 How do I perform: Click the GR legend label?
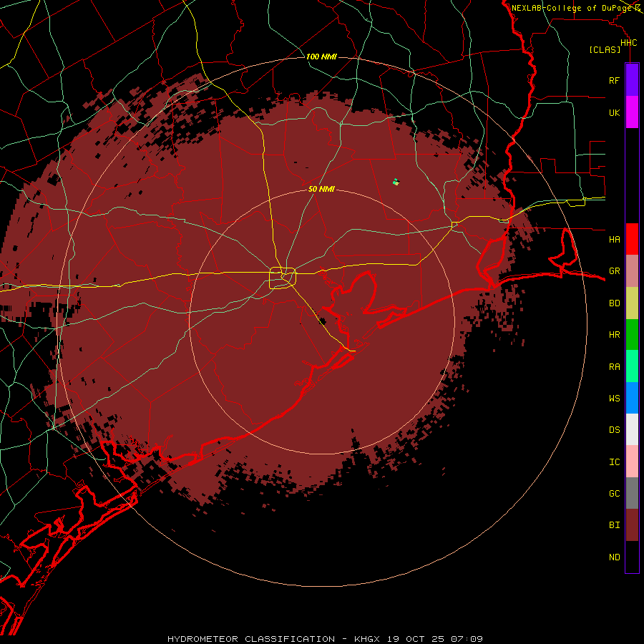pos(615,271)
